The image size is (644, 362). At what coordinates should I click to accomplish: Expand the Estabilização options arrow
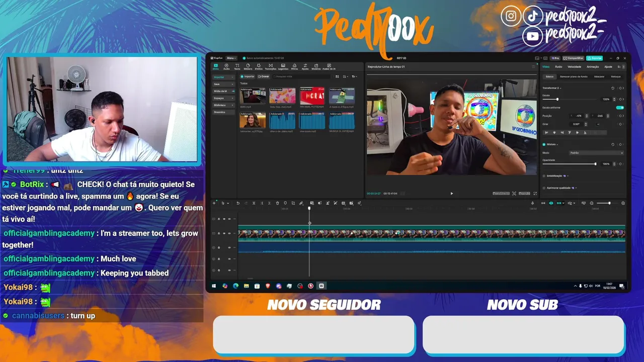click(x=568, y=176)
